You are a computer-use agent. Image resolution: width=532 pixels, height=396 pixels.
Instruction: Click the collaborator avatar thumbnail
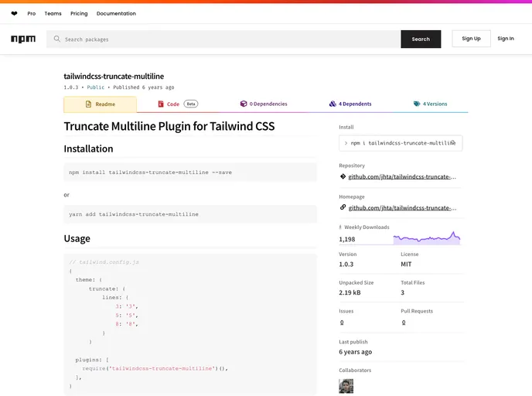coord(346,386)
